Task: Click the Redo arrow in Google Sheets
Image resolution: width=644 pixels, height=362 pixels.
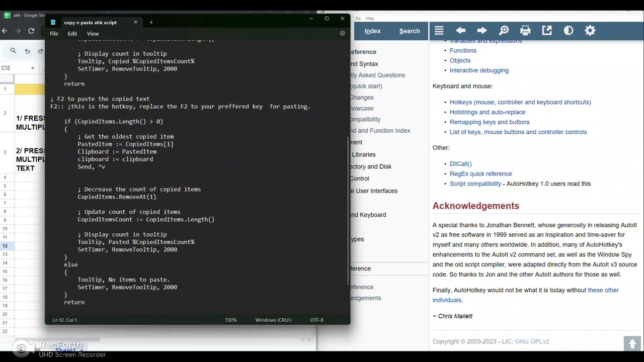Action: [41, 51]
